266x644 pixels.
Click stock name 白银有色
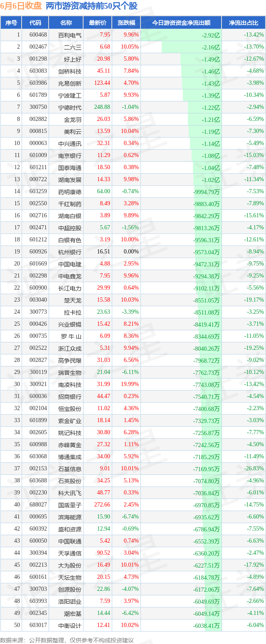tap(70, 240)
